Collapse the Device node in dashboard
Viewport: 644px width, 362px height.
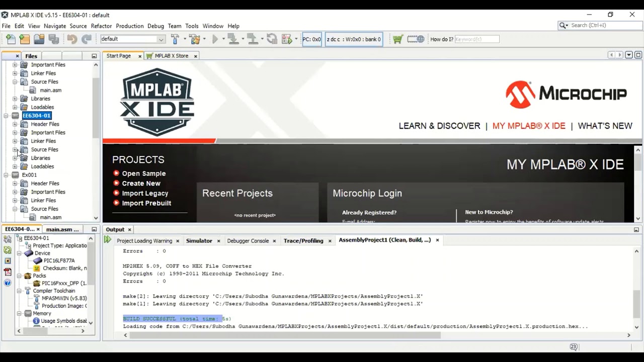[x=19, y=253]
